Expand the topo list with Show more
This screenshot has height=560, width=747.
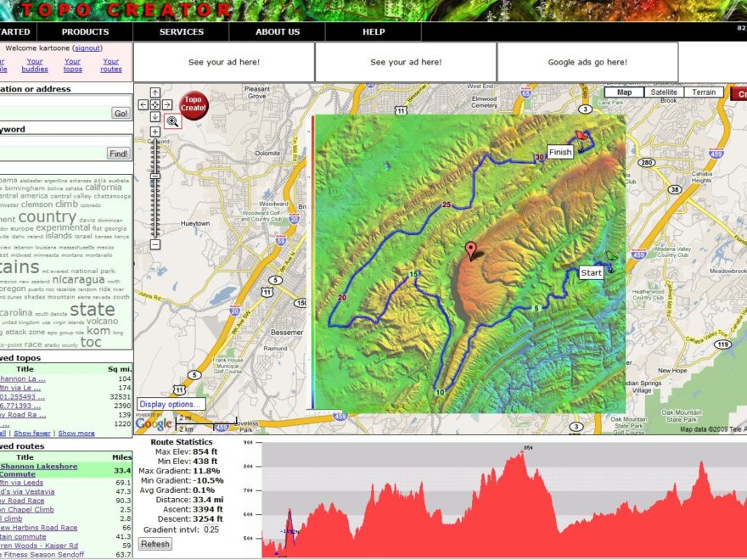click(x=76, y=433)
